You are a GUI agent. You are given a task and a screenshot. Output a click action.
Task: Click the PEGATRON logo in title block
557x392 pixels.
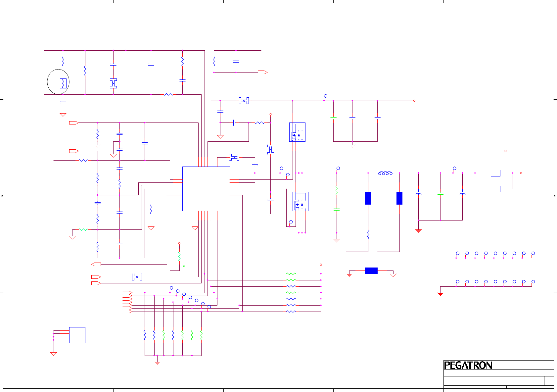468,365
